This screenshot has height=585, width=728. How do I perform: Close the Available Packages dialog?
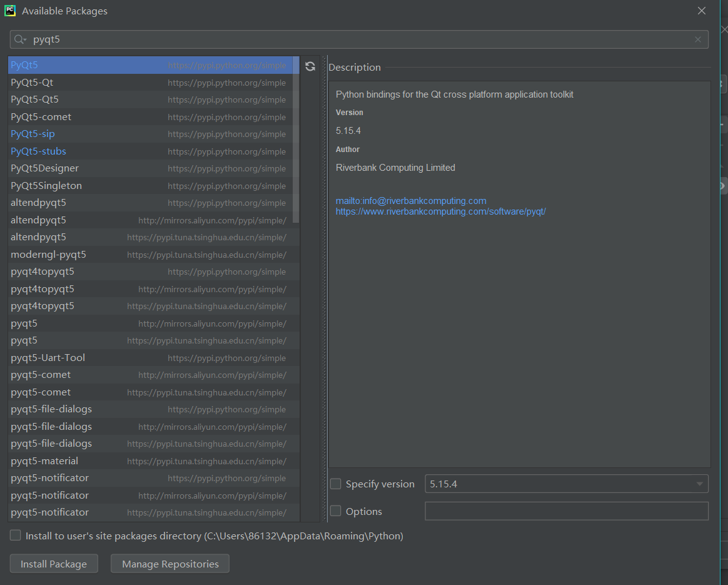click(x=702, y=11)
